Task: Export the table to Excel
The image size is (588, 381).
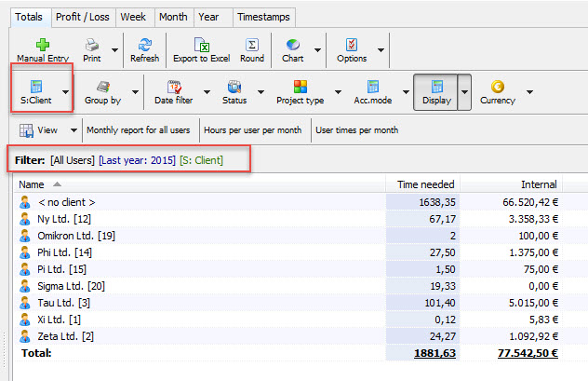Action: click(x=199, y=45)
